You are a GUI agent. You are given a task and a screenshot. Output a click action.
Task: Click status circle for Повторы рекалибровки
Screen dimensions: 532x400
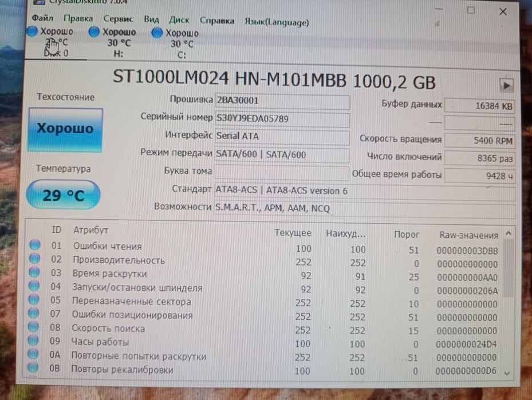pos(33,367)
